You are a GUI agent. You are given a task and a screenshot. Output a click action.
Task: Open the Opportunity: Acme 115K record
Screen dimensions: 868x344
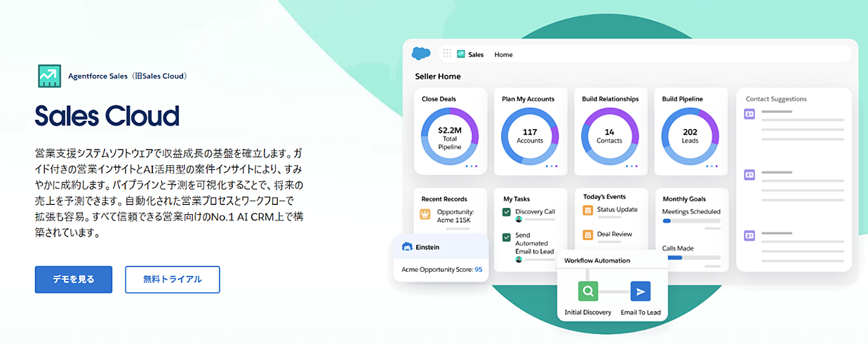click(x=455, y=216)
